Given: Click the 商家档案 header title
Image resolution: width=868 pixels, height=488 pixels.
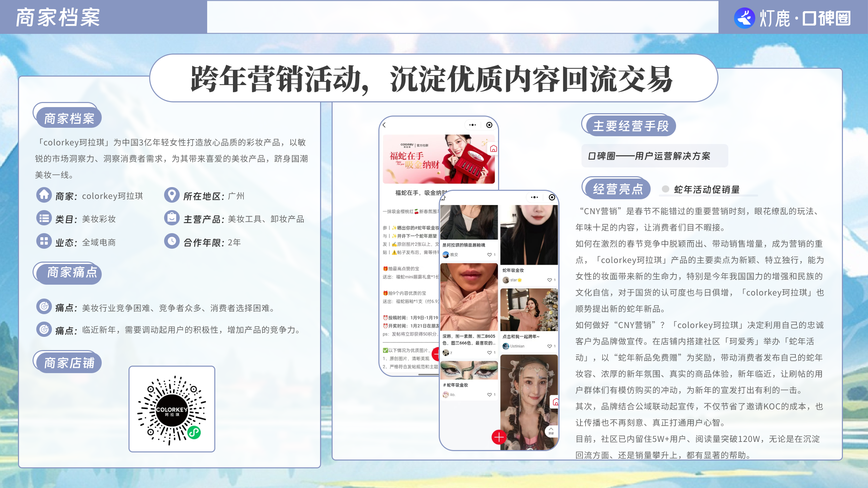Looking at the screenshot, I should click(58, 18).
